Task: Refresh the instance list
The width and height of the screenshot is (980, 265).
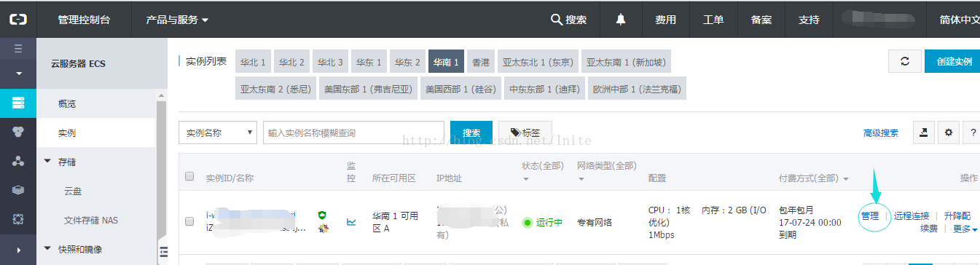Action: (905, 62)
